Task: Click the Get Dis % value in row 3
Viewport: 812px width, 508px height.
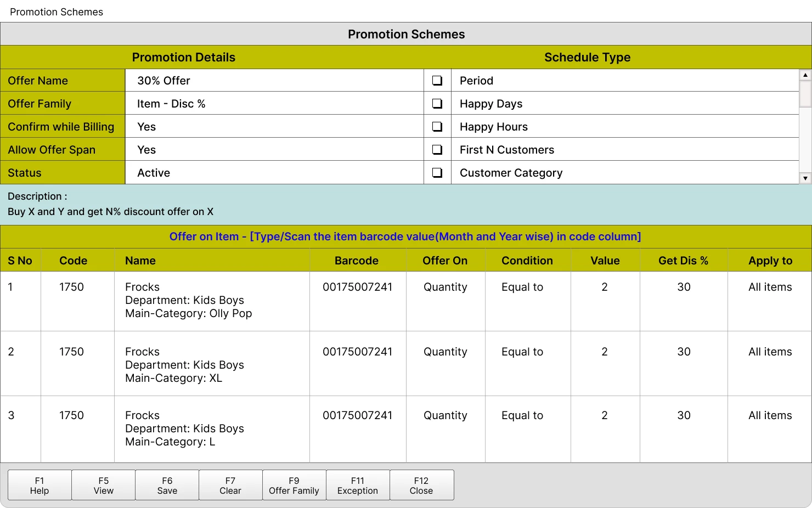Action: (x=683, y=415)
